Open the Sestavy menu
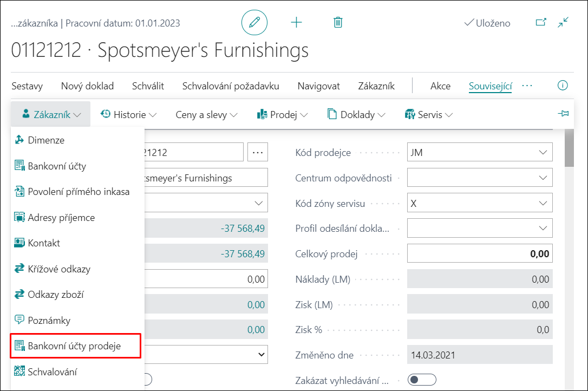This screenshot has width=588, height=391. [27, 86]
